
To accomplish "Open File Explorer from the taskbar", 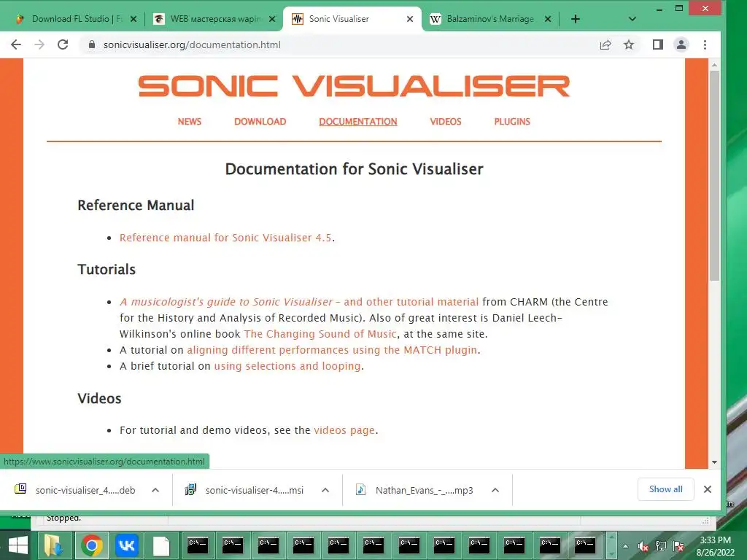I will point(53,545).
